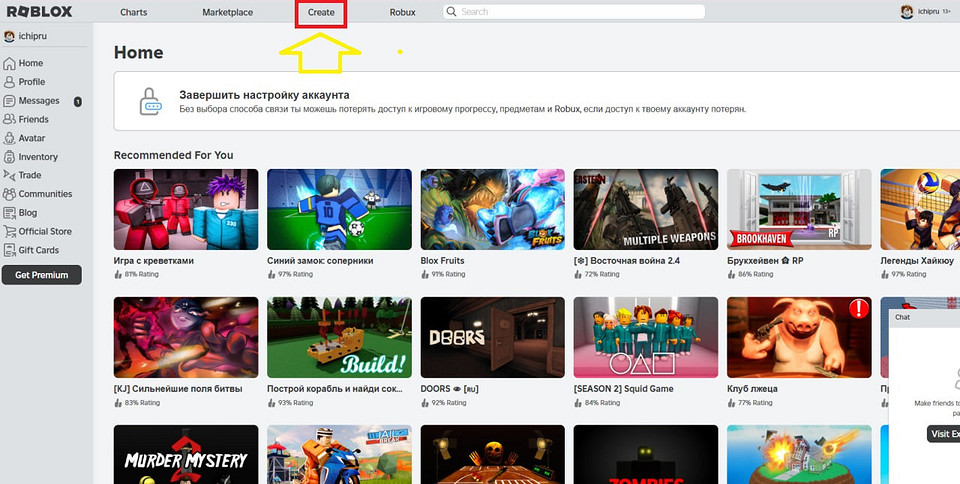
Task: Open Avatar editor from the sidebar
Action: coord(31,138)
